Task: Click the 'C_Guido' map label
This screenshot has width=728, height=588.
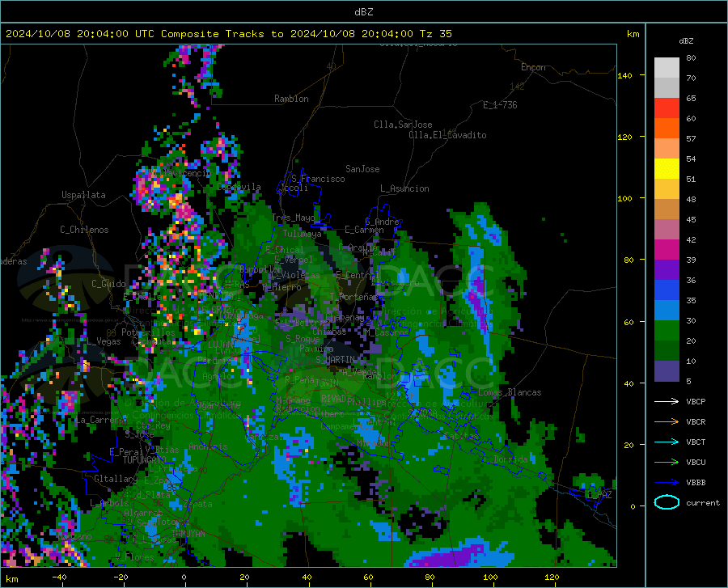Action: pyautogui.click(x=108, y=284)
